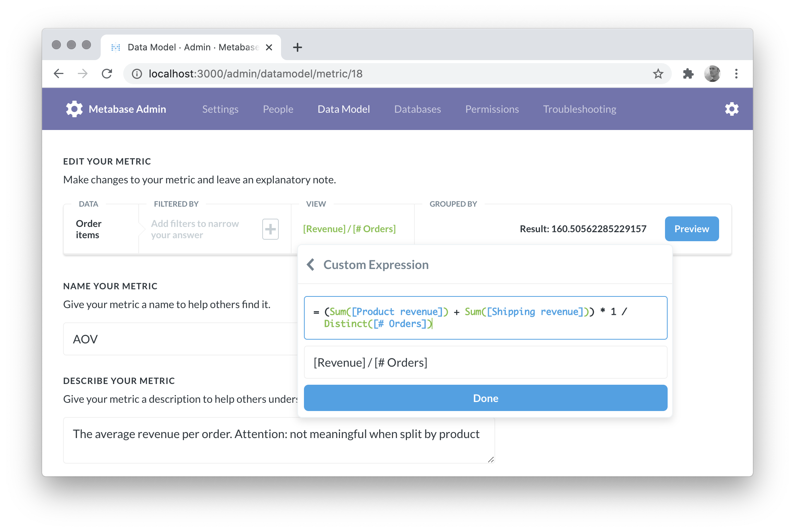This screenshot has width=795, height=532.
Task: Open the browser extensions puzzle icon
Action: 688,74
